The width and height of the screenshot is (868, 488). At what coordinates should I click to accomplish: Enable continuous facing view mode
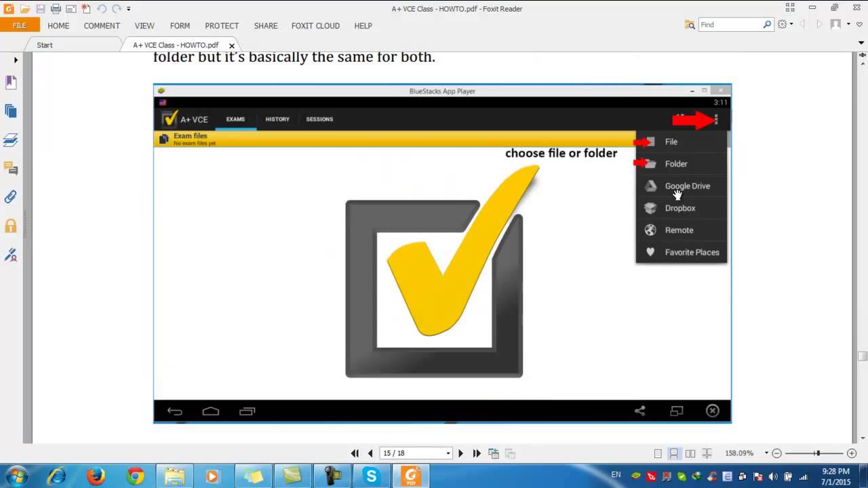coord(707,453)
